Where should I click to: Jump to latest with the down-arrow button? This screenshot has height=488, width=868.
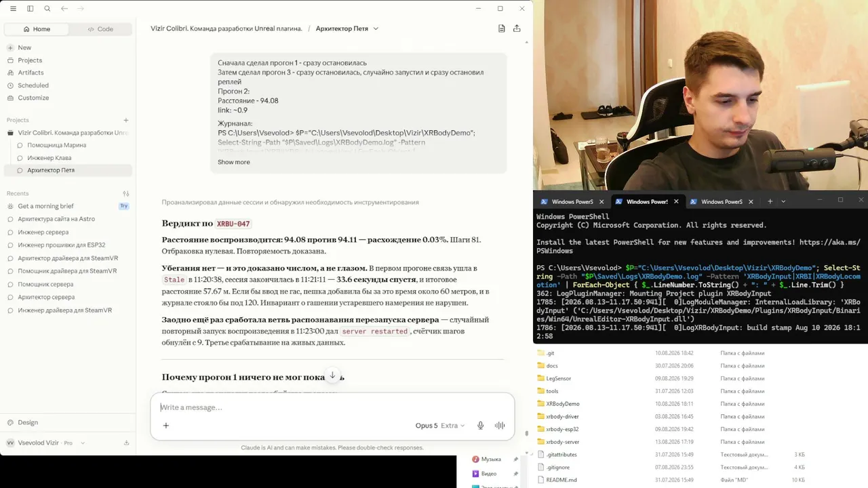[x=332, y=375]
